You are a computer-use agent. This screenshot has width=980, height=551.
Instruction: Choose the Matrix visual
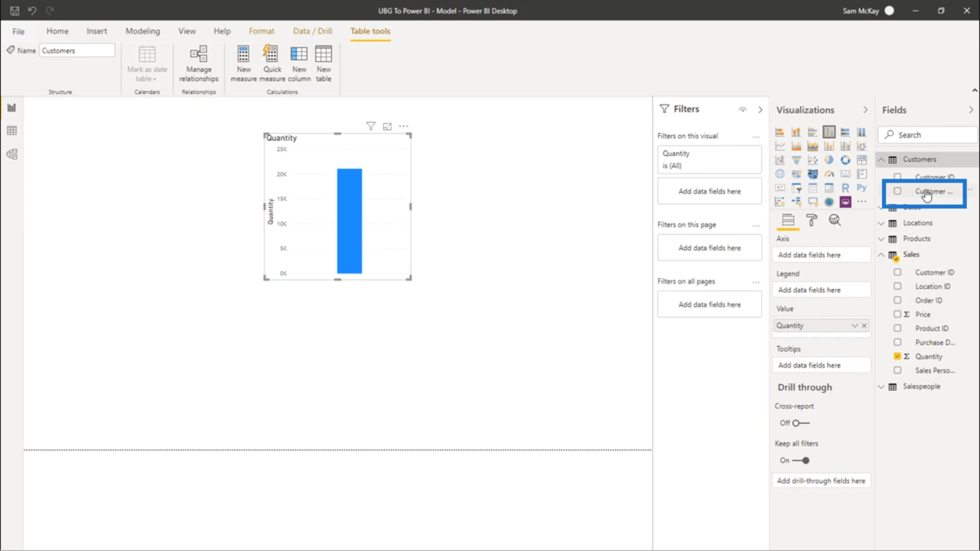pyautogui.click(x=828, y=188)
